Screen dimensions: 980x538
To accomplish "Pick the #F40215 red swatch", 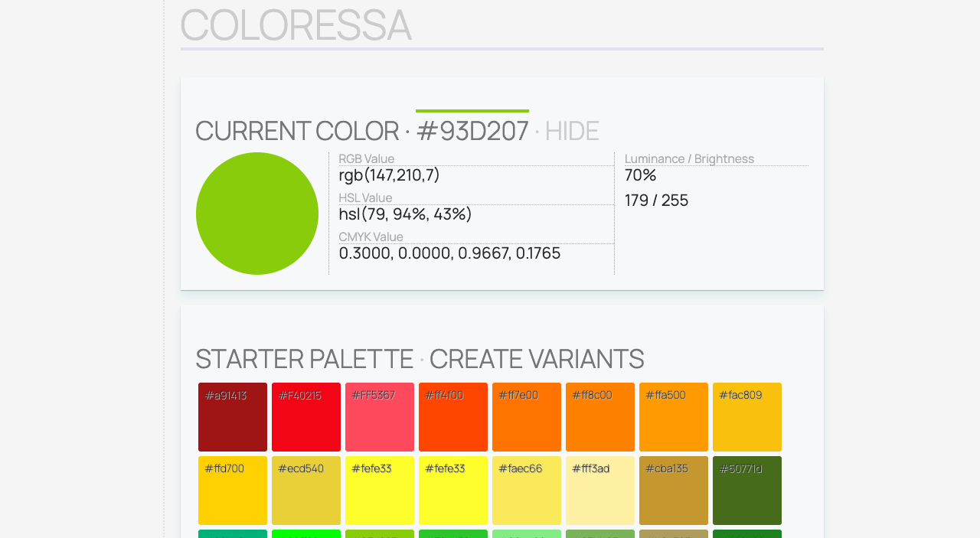I will point(306,417).
